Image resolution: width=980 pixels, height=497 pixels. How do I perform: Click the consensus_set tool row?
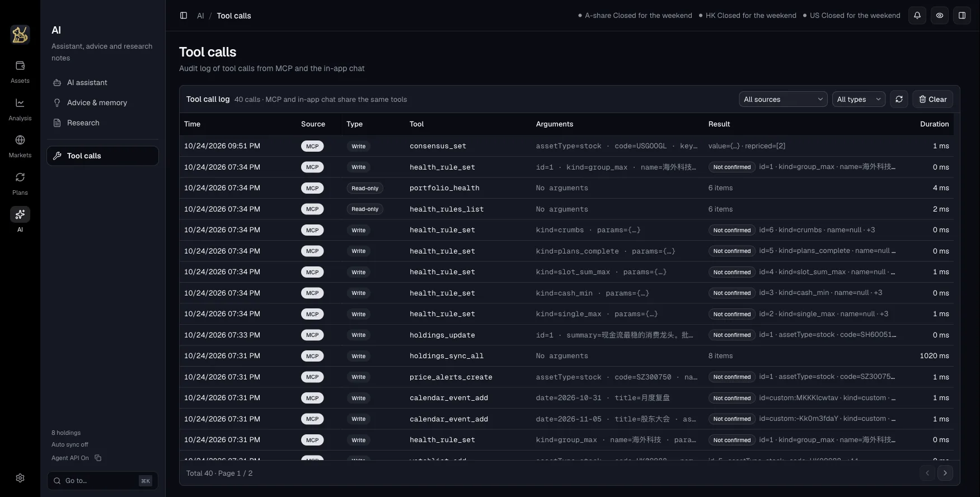[566, 146]
